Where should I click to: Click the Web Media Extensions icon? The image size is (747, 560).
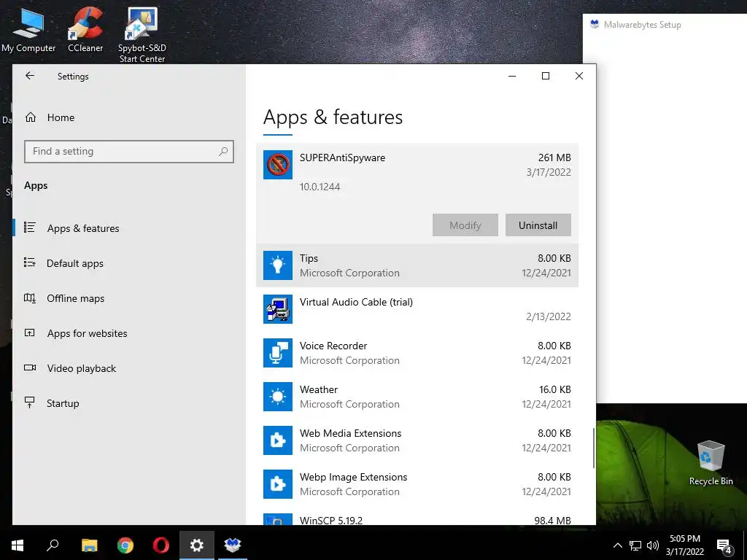coord(278,440)
